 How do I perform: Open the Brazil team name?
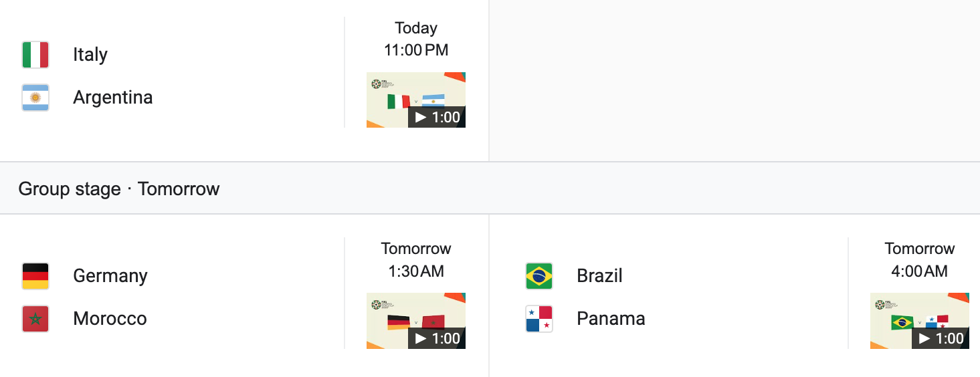click(x=600, y=276)
